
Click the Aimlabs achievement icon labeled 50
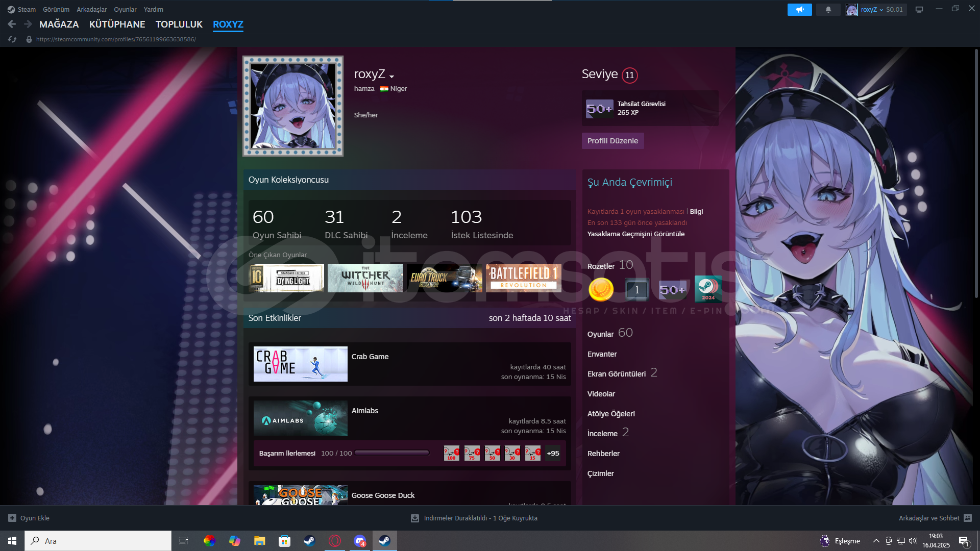(492, 453)
